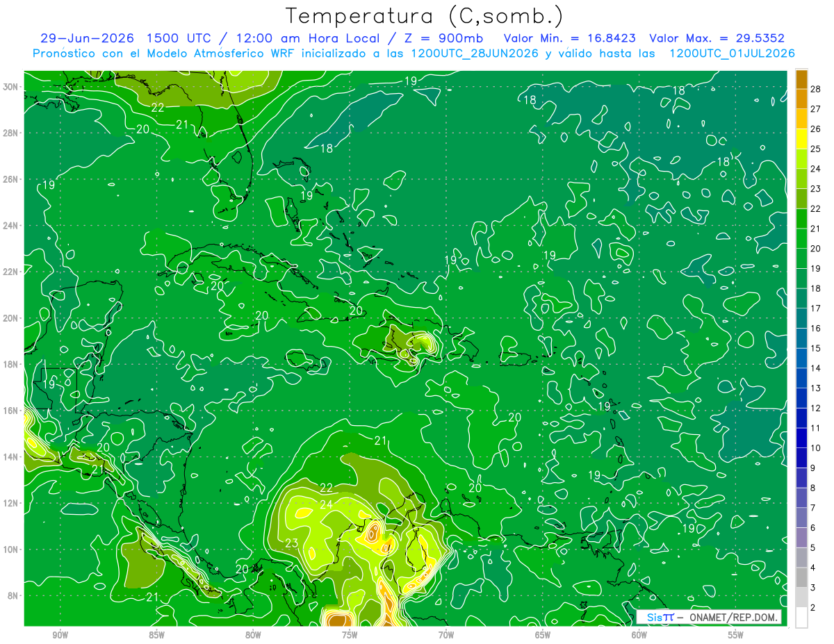Image resolution: width=834 pixels, height=644 pixels.
Task: Click the 26N latitude axis label
Action: pyautogui.click(x=12, y=179)
